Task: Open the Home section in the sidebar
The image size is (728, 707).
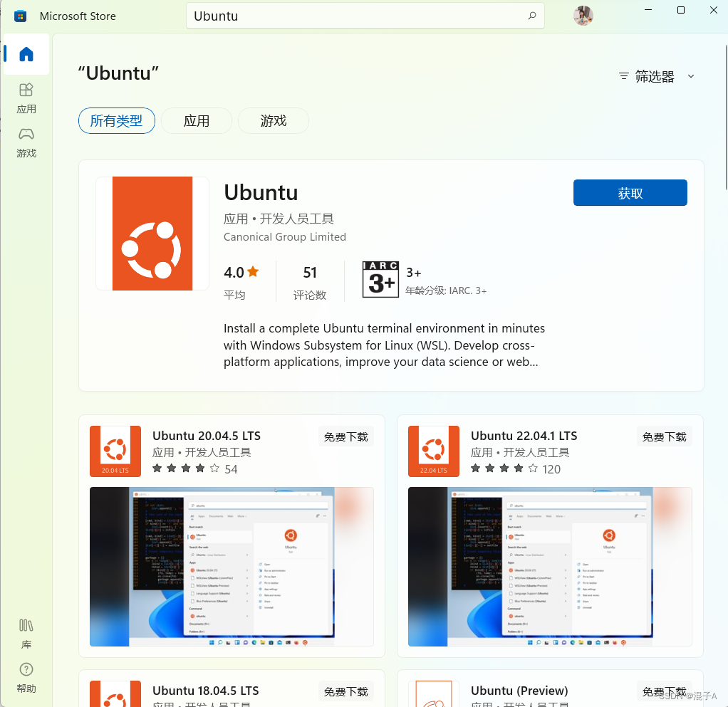Action: [x=26, y=54]
